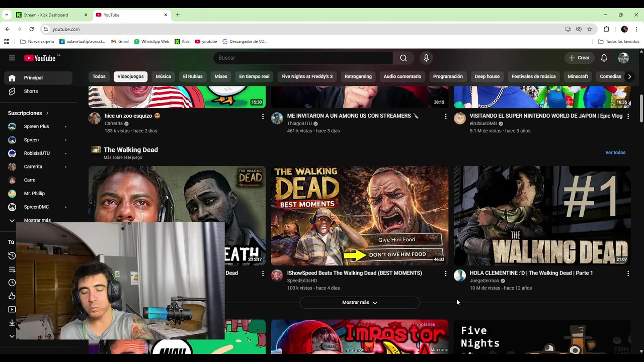Open the SpreenDMC subscription
The height and width of the screenshot is (362, 644).
tap(38, 207)
